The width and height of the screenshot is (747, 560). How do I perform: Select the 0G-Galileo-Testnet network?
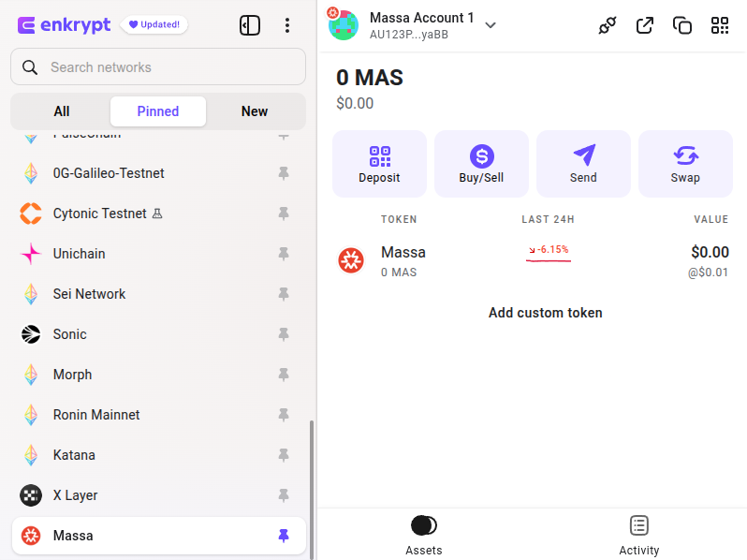coord(158,173)
